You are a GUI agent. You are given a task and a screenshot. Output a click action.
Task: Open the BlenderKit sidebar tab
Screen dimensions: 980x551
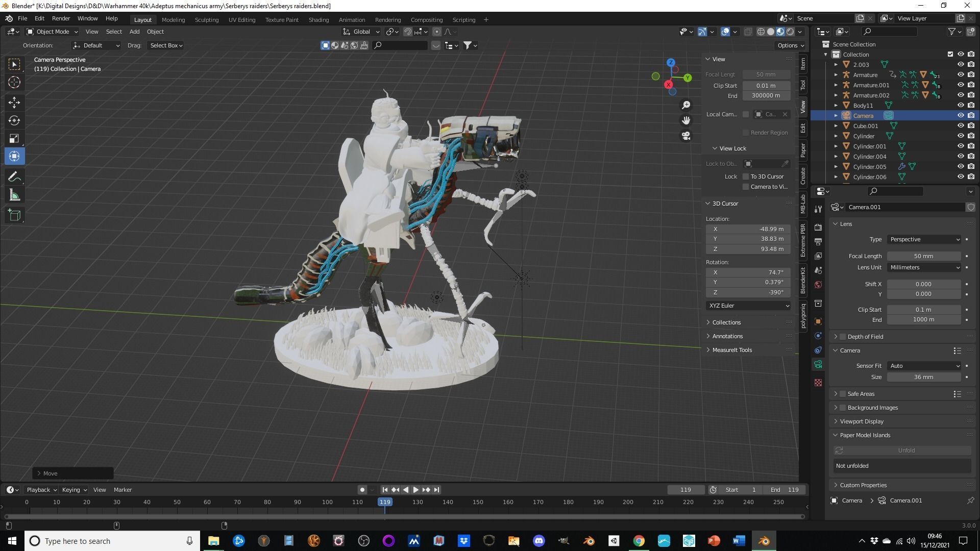803,280
